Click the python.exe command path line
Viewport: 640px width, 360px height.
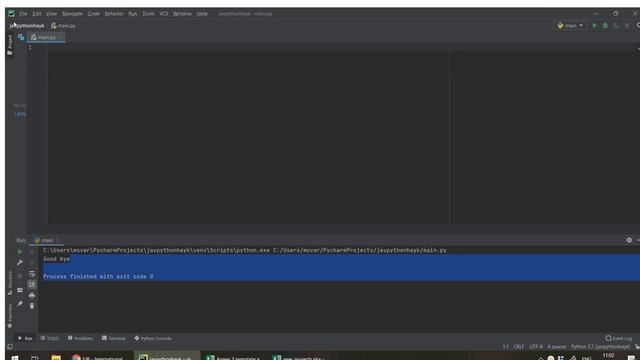[245, 250]
